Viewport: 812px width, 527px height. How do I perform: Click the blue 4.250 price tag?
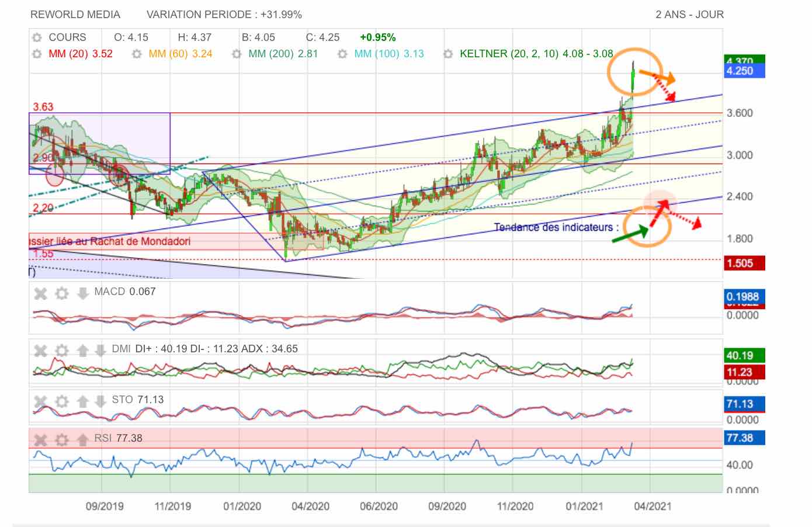point(744,71)
